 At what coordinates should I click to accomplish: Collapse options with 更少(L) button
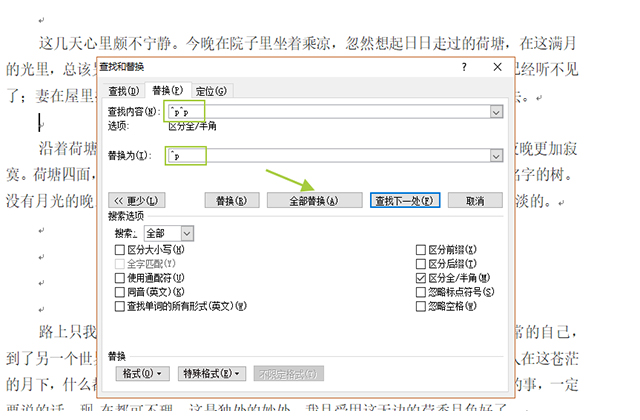tap(137, 200)
